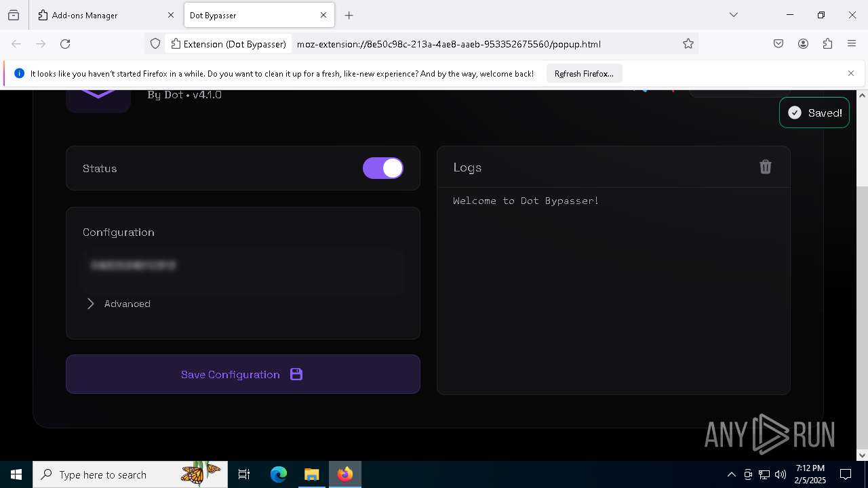Click the Saved! toast notification
This screenshot has height=488, width=868.
[814, 113]
